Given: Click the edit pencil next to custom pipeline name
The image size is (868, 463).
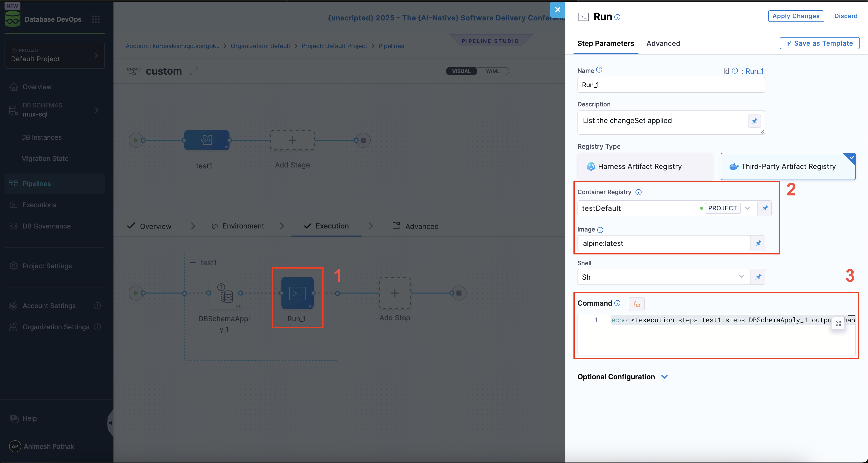Looking at the screenshot, I should point(194,71).
